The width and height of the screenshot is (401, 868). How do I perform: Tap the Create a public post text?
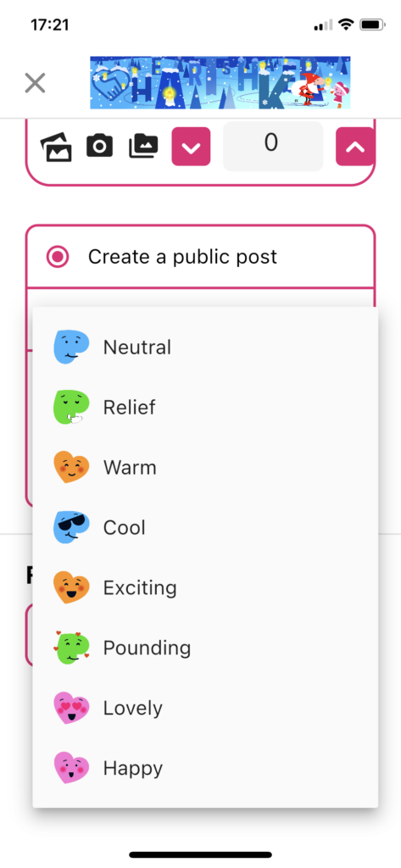tap(183, 257)
